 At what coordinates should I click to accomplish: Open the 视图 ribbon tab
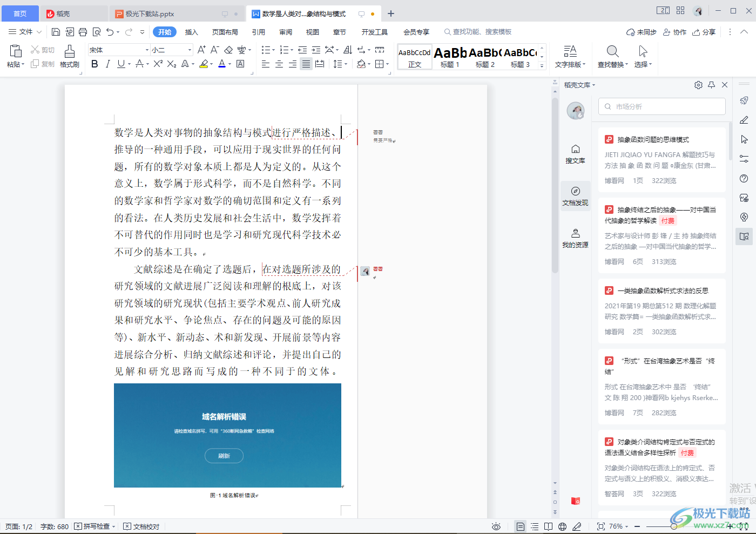tap(313, 32)
